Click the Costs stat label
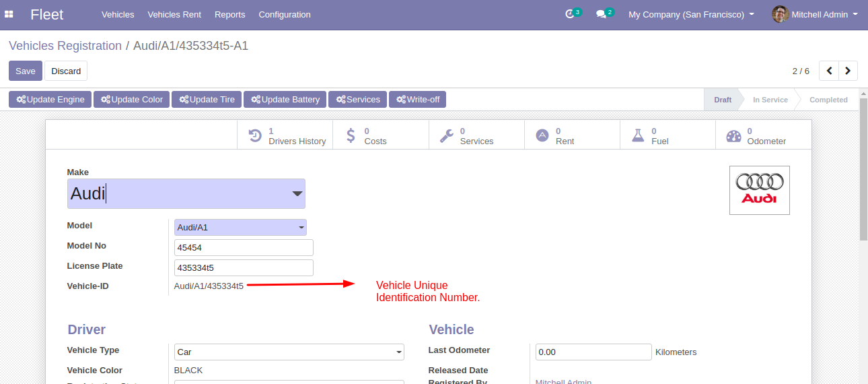The height and width of the screenshot is (384, 868). click(x=375, y=141)
